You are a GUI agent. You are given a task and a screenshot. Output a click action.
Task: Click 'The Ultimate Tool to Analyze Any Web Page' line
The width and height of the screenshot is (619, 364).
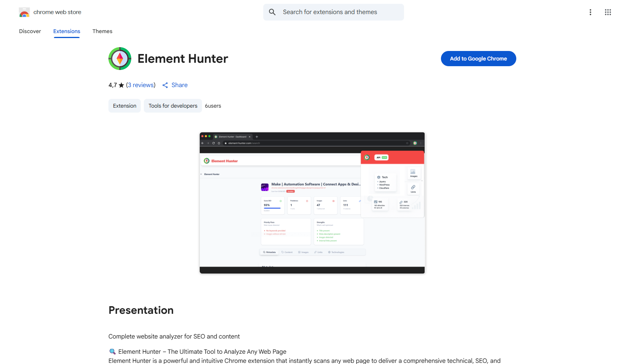pyautogui.click(x=227, y=351)
